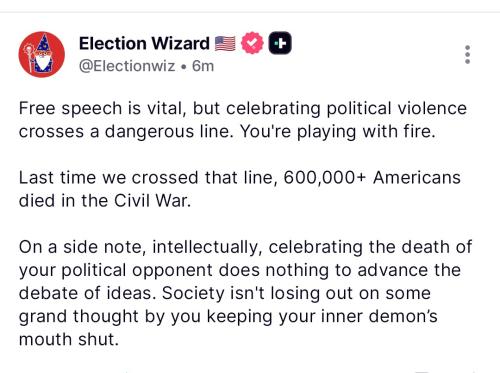Click the words 'political violence' in the first line
The width and height of the screenshot is (500, 373).
pos(396,108)
